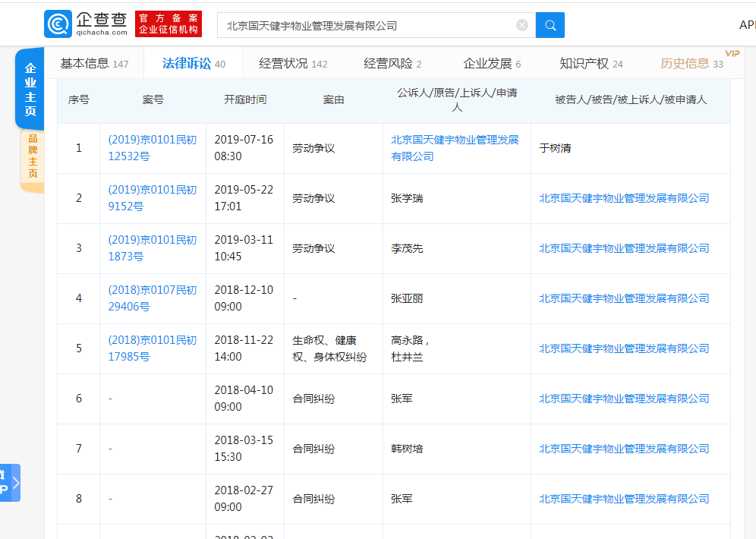Click the 被告人/被告/被上诉人/被申请人 header
Image resolution: width=756 pixels, height=539 pixels.
[631, 99]
